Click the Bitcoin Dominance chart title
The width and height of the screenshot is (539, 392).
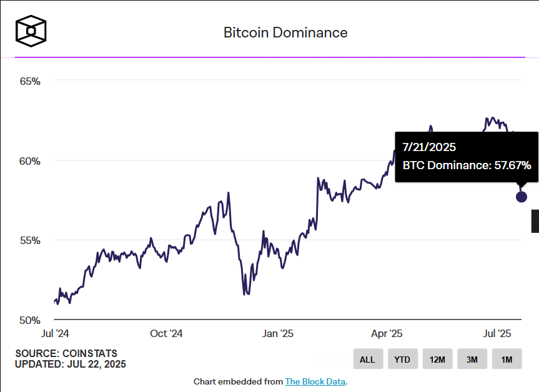click(x=285, y=32)
